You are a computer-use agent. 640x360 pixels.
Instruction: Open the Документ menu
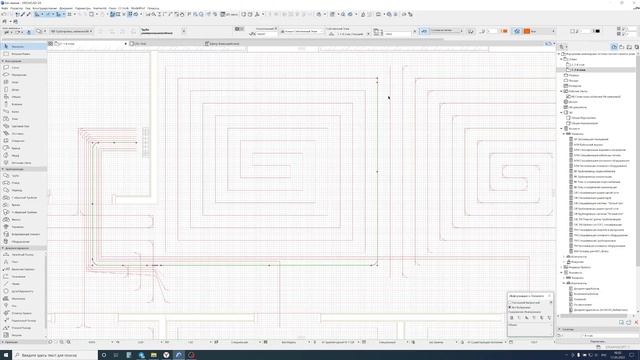click(66, 8)
